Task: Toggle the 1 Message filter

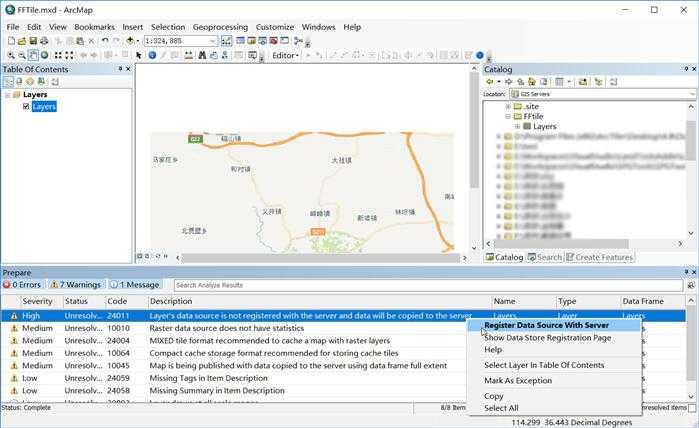Action: pos(135,284)
